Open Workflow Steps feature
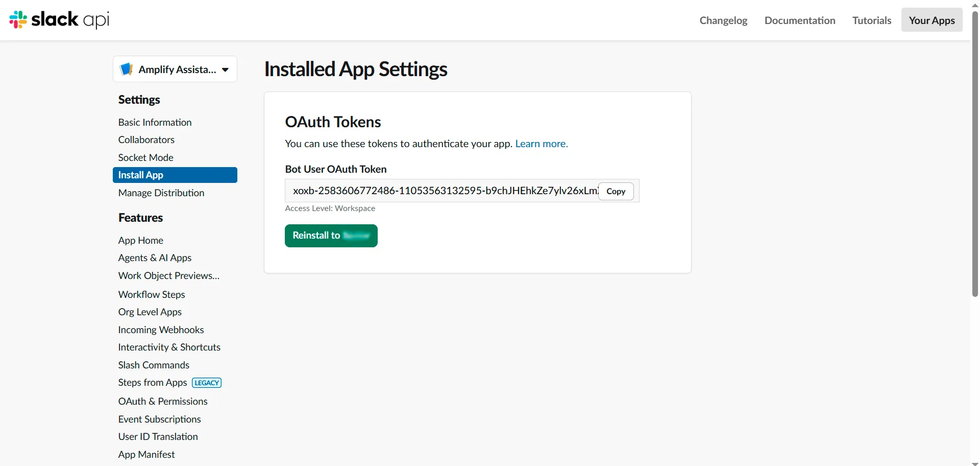 [x=151, y=294]
